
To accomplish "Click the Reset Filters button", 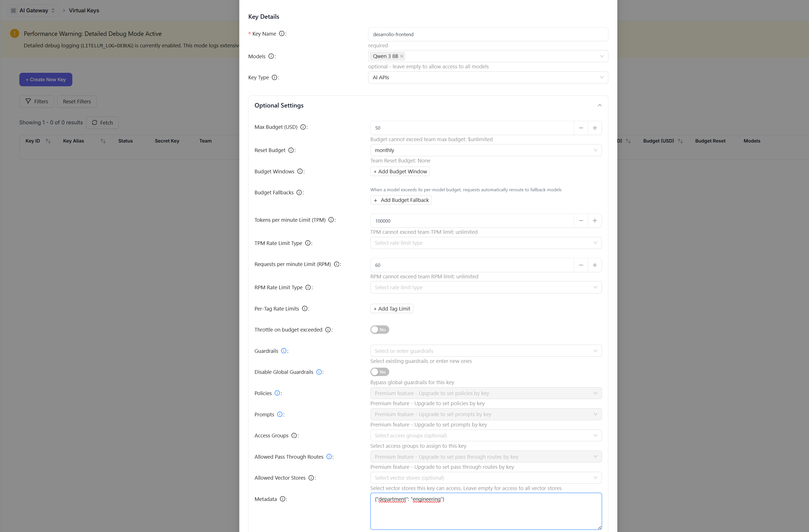I will [x=77, y=102].
